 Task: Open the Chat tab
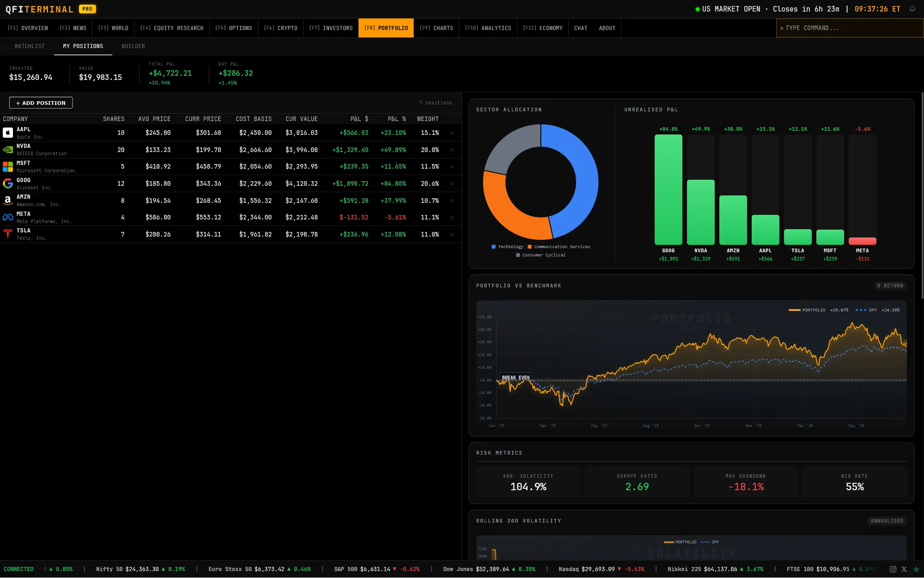pos(581,28)
